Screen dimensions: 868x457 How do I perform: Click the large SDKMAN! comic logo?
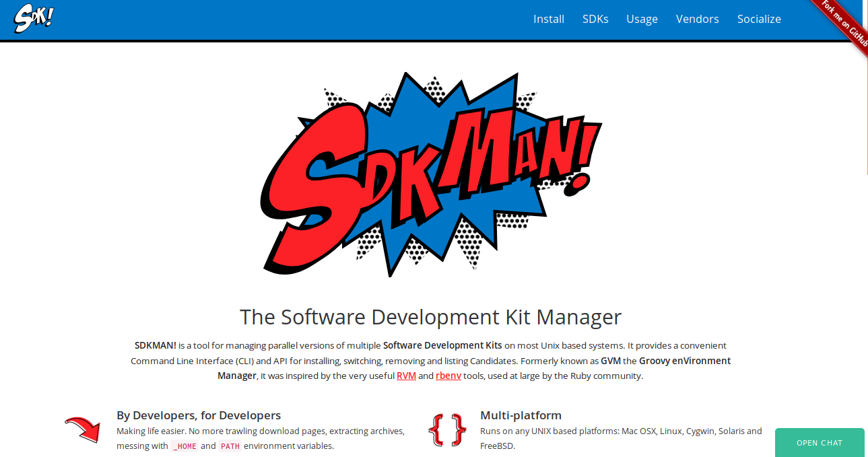click(x=431, y=175)
